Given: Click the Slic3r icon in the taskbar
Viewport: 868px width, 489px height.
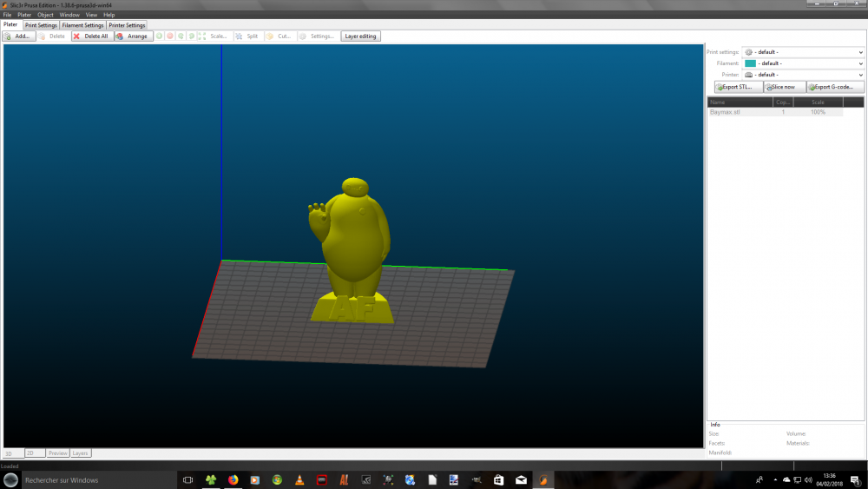Looking at the screenshot, I should [543, 480].
